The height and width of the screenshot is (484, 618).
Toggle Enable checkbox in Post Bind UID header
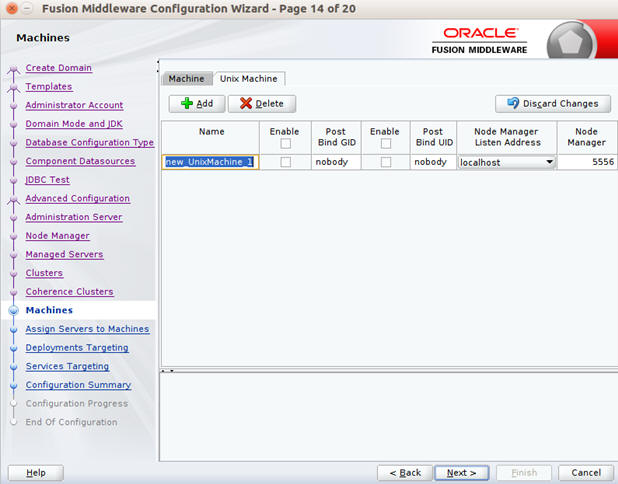click(x=386, y=143)
